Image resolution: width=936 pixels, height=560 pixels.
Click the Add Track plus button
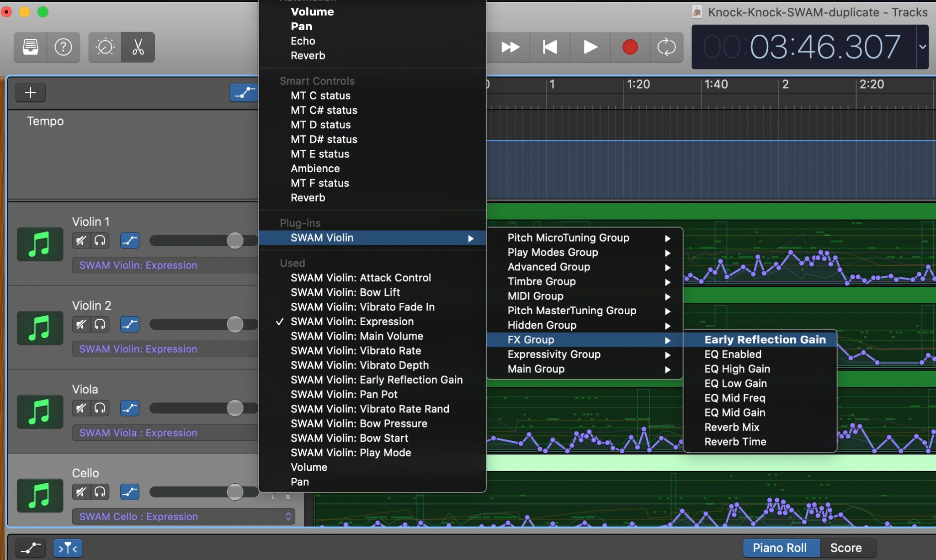(x=31, y=93)
